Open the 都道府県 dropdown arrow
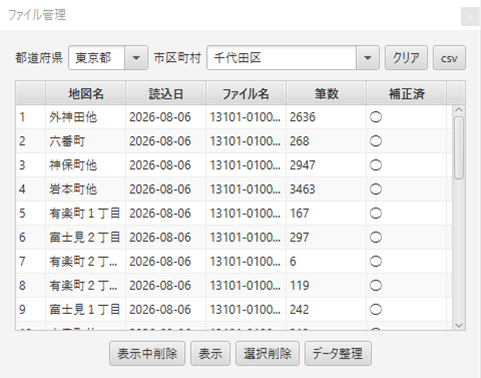Viewport: 481px width, 378px height. pyautogui.click(x=136, y=58)
